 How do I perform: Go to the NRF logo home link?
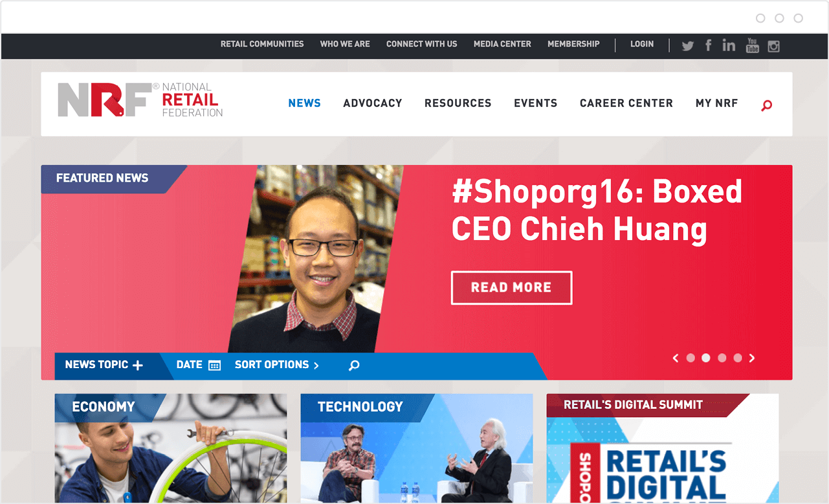click(x=140, y=100)
